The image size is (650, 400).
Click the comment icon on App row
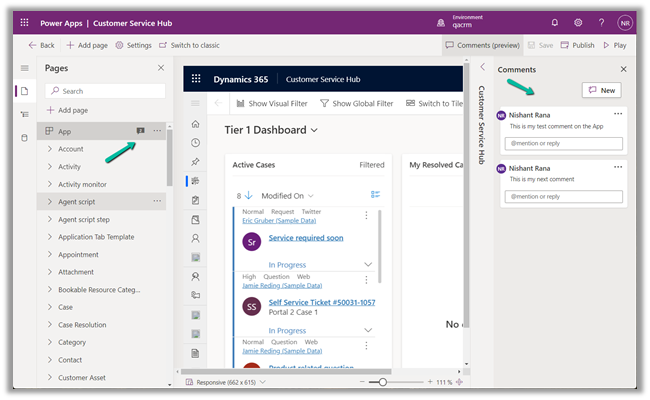coord(141,132)
